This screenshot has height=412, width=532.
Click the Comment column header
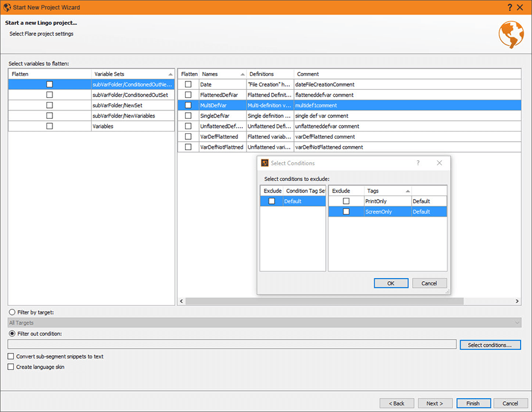click(x=407, y=74)
